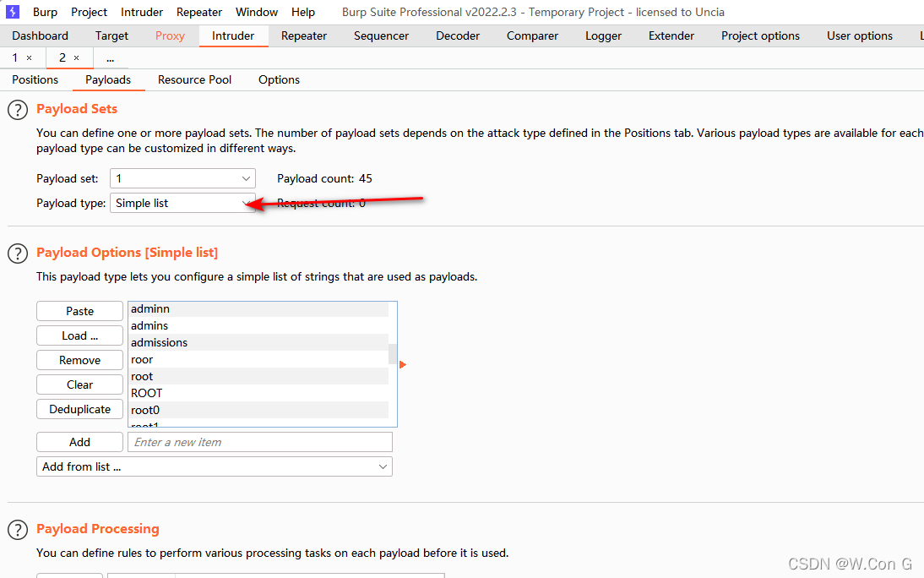
Task: Open the Repeater menu
Action: 199,12
